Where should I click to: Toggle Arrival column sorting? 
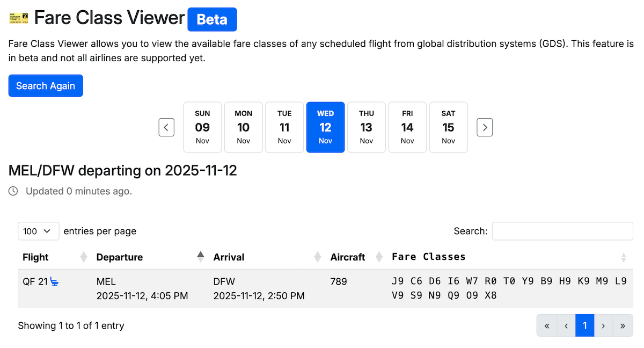point(317,257)
